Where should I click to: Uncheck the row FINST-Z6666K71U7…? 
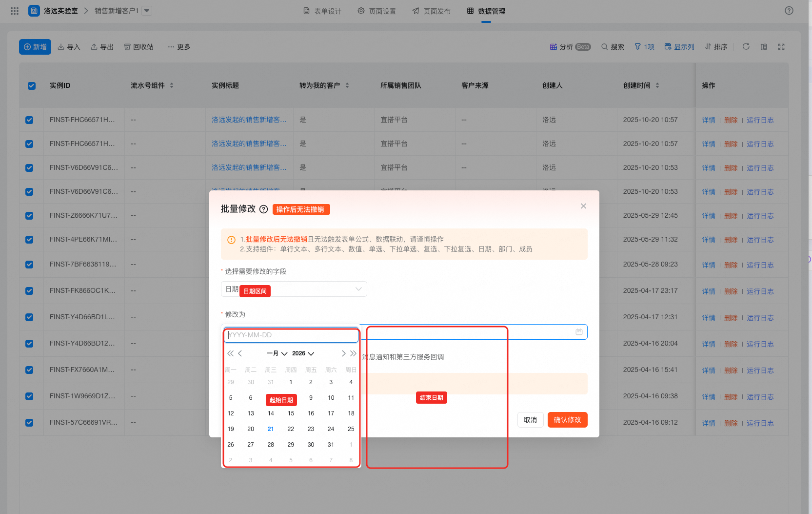coord(29,216)
